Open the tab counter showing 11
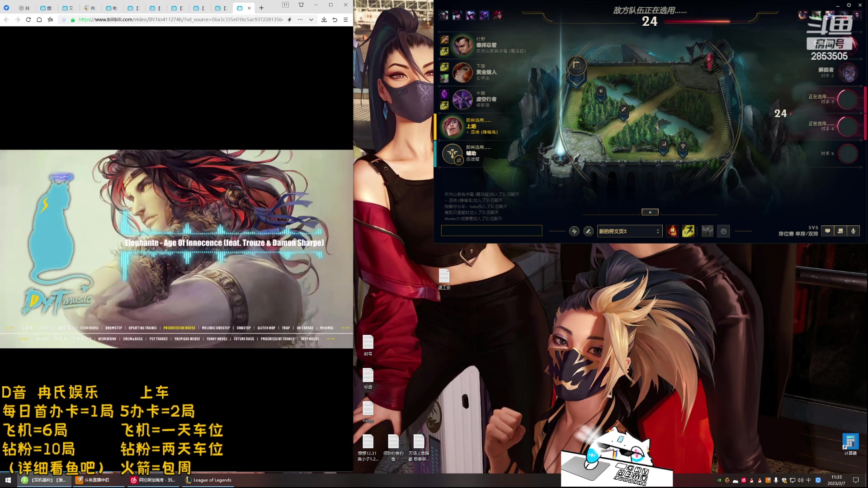 pyautogui.click(x=285, y=5)
